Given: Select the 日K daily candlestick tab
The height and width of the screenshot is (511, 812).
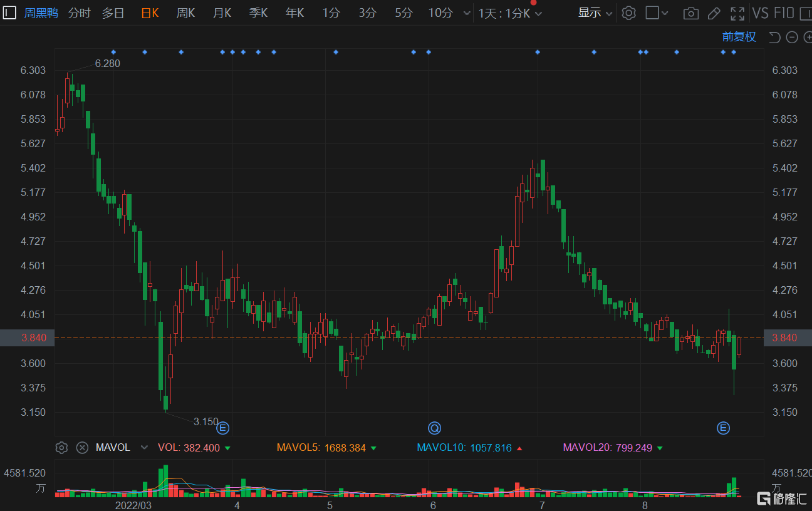Looking at the screenshot, I should tap(150, 13).
